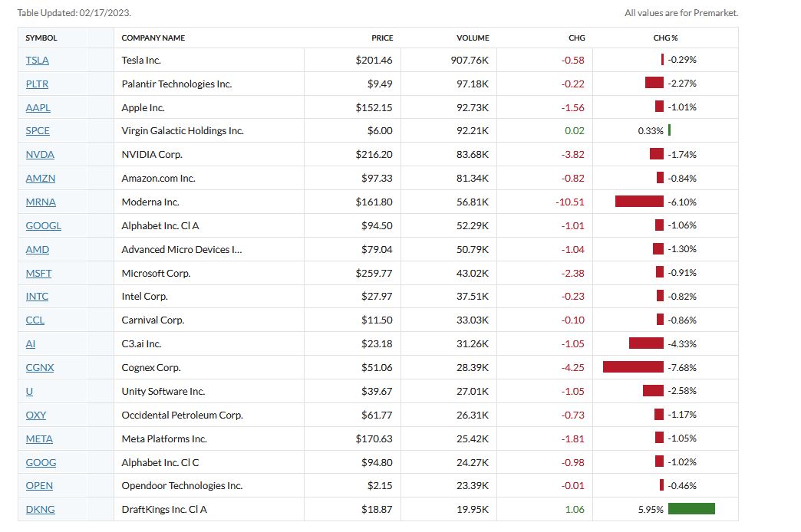
Task: Open the META symbol link
Action: click(x=40, y=439)
